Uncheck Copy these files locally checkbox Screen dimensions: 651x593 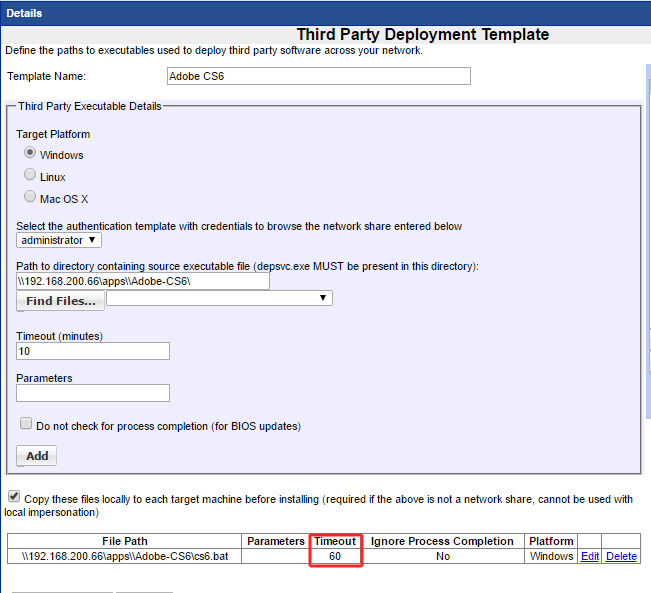click(x=14, y=497)
